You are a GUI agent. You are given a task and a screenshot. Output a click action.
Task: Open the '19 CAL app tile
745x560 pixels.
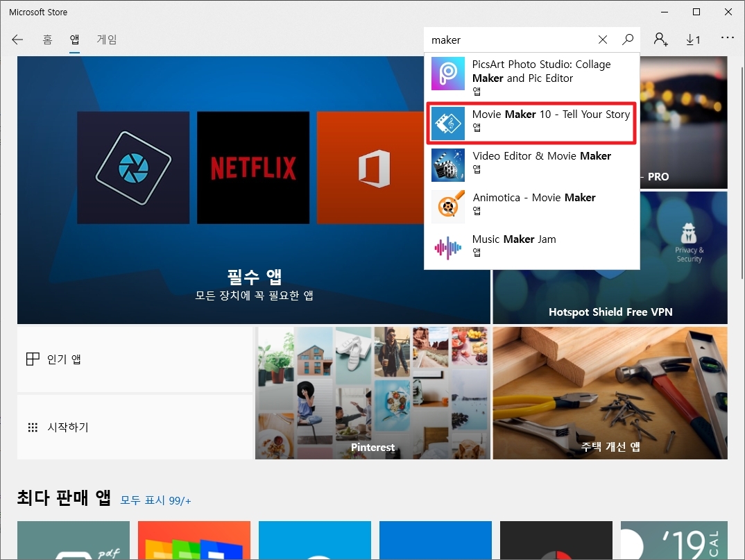(x=674, y=540)
